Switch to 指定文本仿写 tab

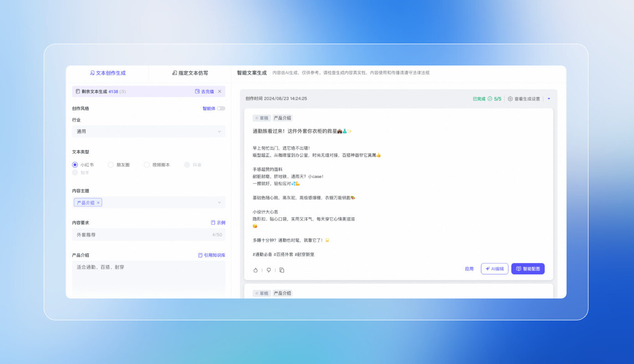click(x=190, y=73)
